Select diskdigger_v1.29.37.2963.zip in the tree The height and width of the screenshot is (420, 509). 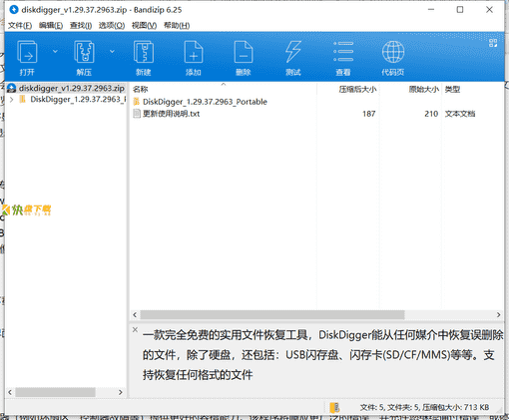click(72, 88)
